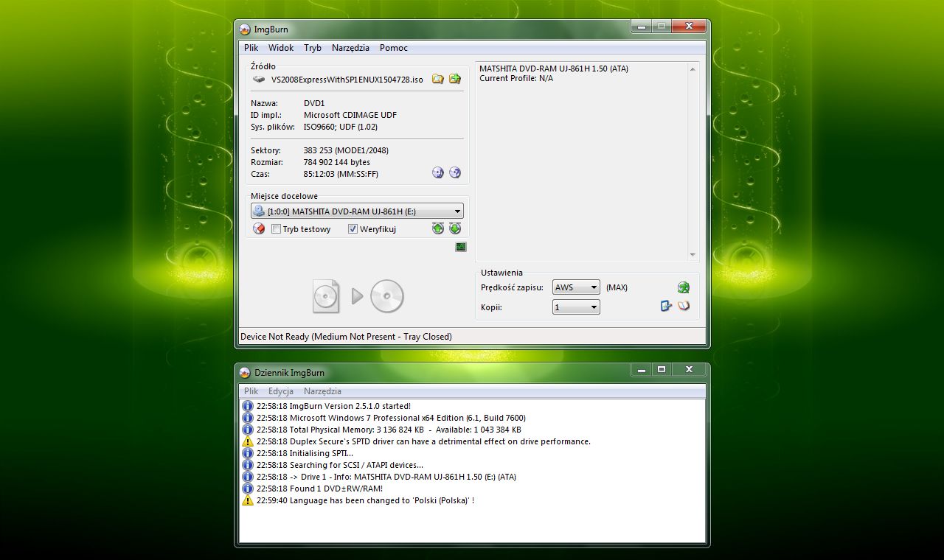Image resolution: width=944 pixels, height=560 pixels.
Task: Click the small green graph monitor icon
Action: [461, 247]
